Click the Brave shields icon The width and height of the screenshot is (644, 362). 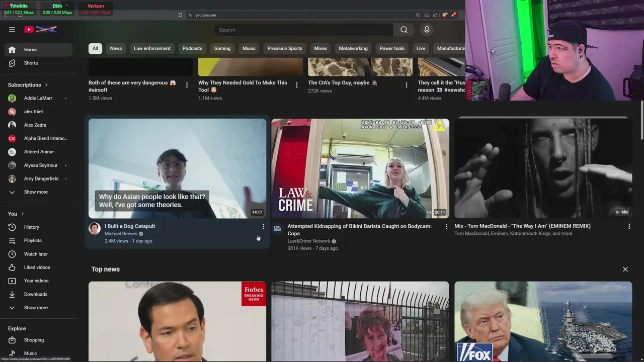444,15
